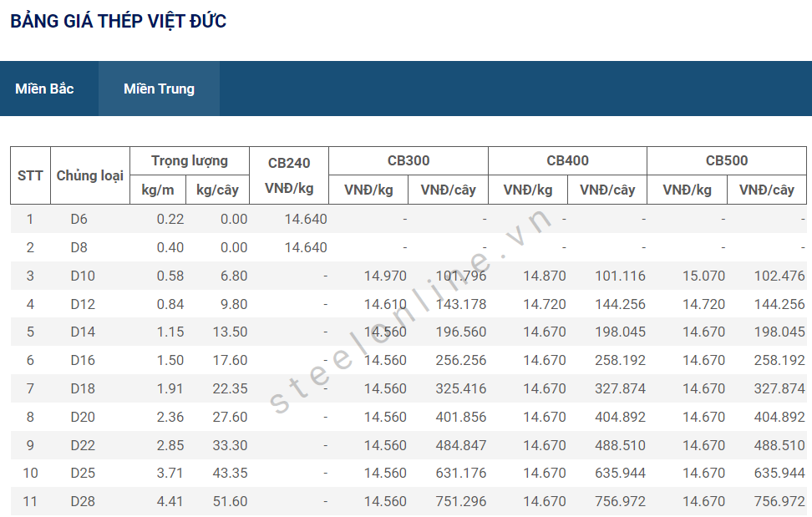The width and height of the screenshot is (812, 517).
Task: Click the STT column header
Action: tap(30, 175)
